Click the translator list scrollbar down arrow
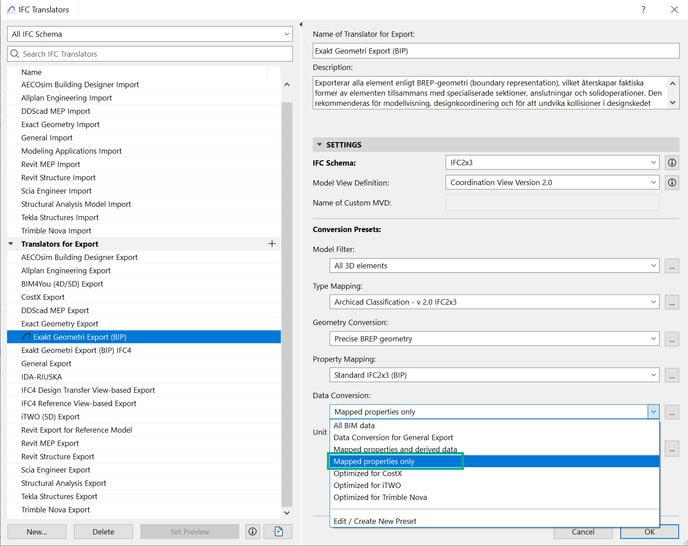Image resolution: width=688 pixels, height=546 pixels. click(x=287, y=512)
